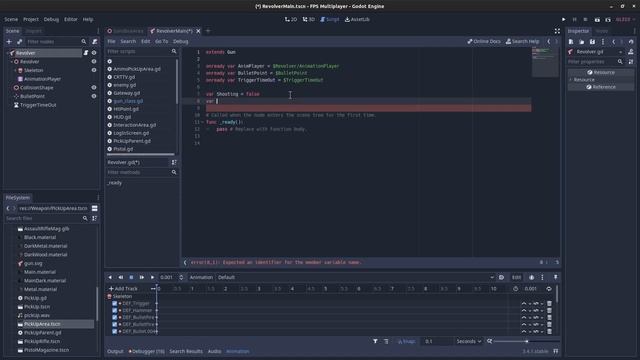Image resolution: width=640 pixels, height=360 pixels.
Task: Open the Debugger bottom panel
Action: pyautogui.click(x=146, y=351)
